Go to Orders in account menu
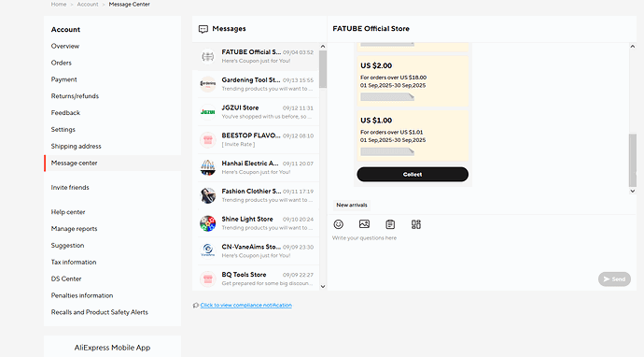 [62, 63]
